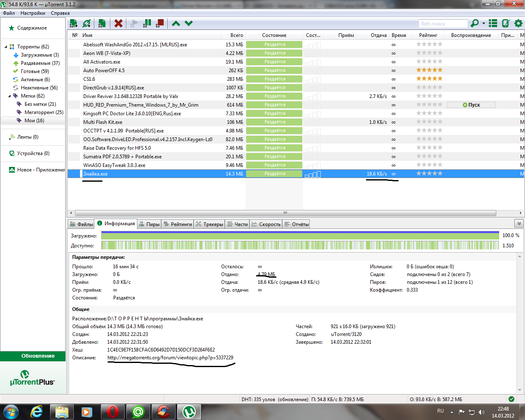Open Ленты (0) feeds in sidebar
The width and height of the screenshot is (525, 420).
tap(27, 137)
